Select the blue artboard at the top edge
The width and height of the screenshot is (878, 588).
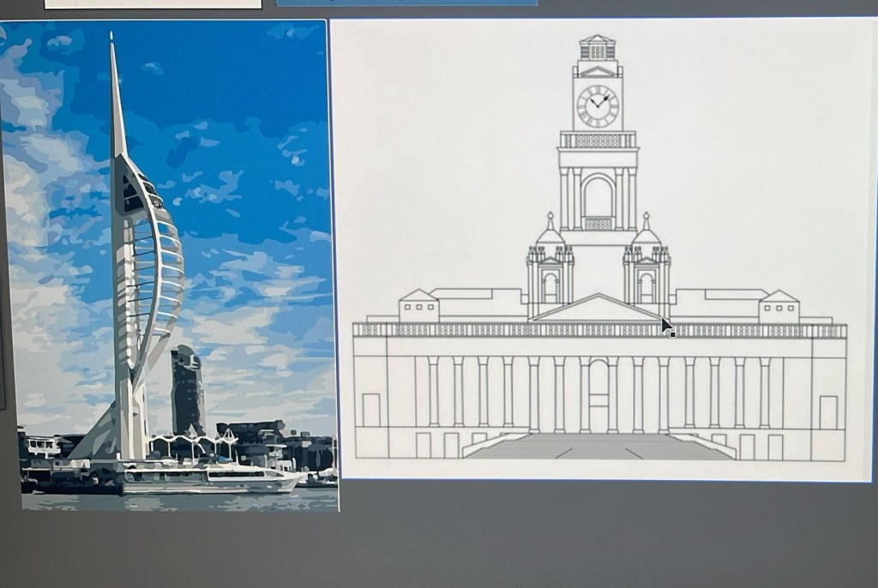406,3
